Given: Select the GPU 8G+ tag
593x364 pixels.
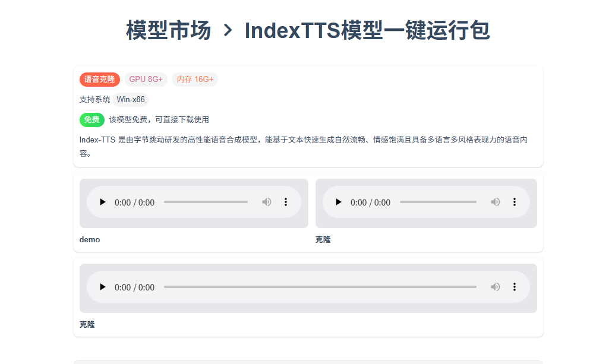Looking at the screenshot, I should [x=146, y=79].
